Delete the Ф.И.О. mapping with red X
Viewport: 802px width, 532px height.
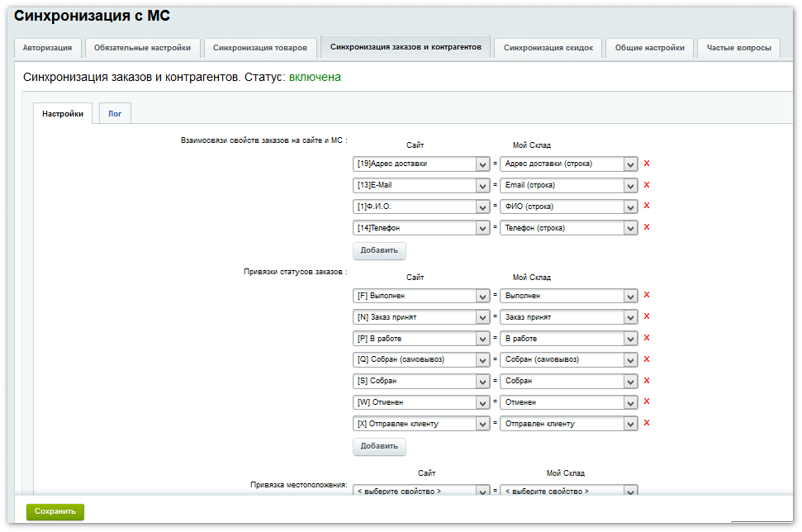pos(647,206)
